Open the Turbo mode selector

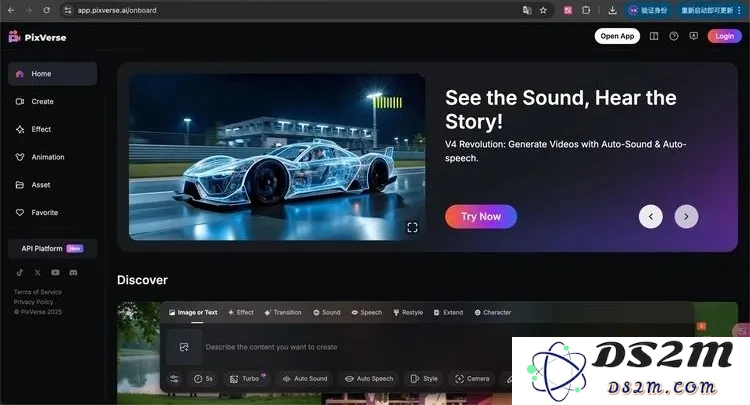245,379
